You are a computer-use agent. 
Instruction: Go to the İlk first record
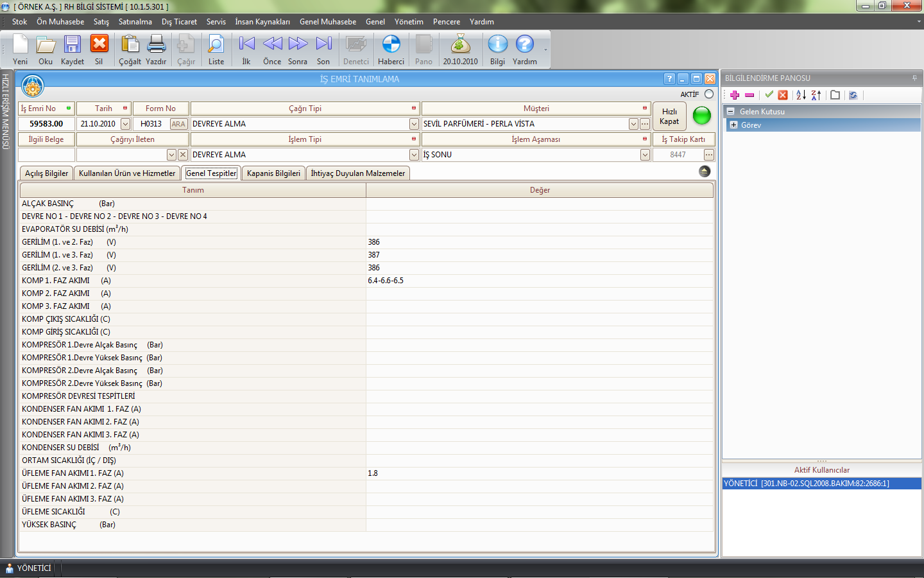[246, 44]
